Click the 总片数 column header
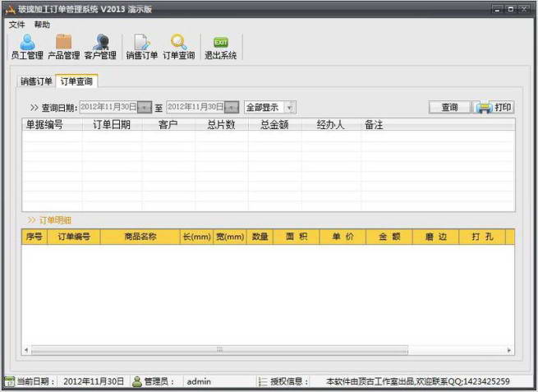This screenshot has width=538, height=392. click(x=221, y=125)
